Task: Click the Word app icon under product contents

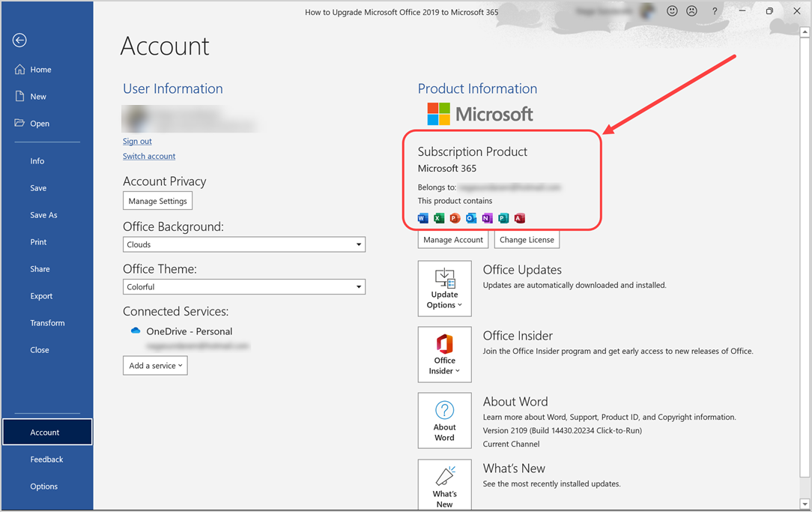Action: (x=423, y=218)
